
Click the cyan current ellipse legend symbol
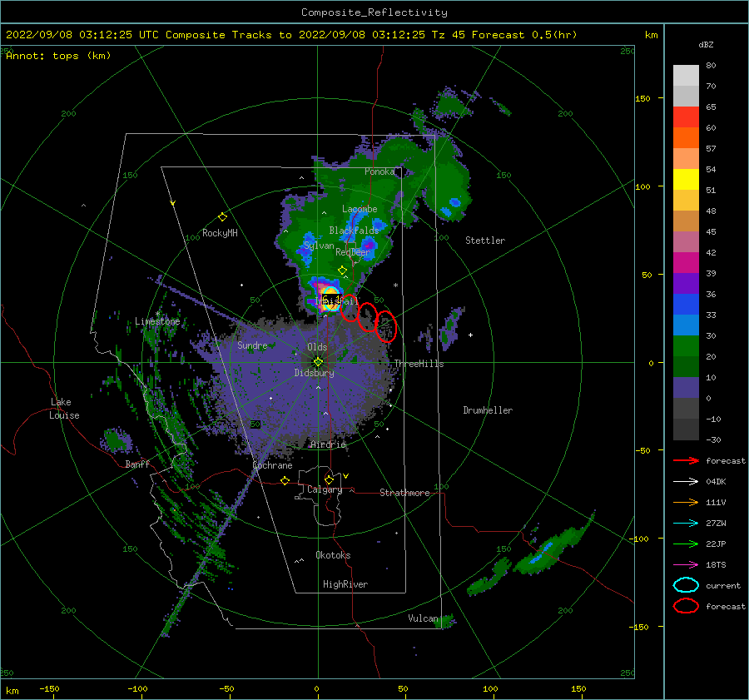(686, 585)
